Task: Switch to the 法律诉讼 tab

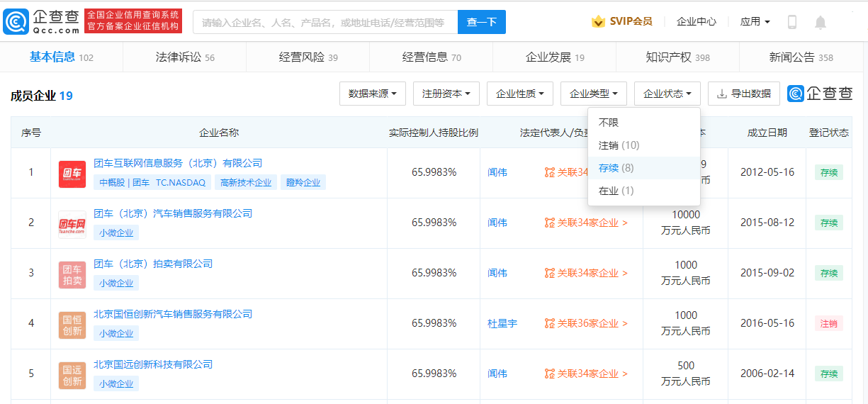Action: click(184, 57)
